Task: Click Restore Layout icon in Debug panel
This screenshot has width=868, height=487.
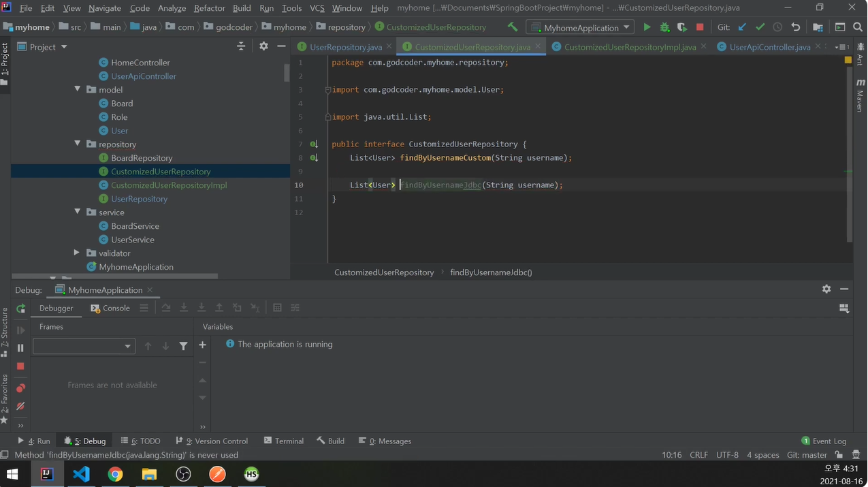Action: (x=844, y=308)
